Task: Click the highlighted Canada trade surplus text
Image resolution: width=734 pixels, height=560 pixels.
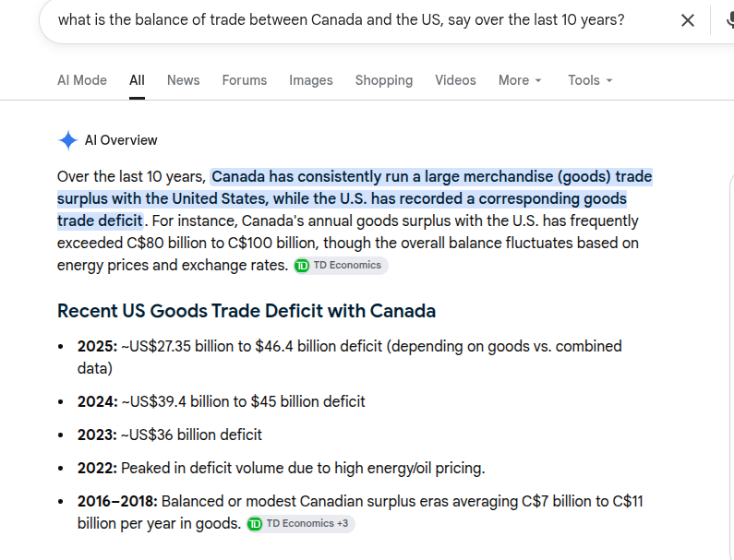Action: [355, 199]
